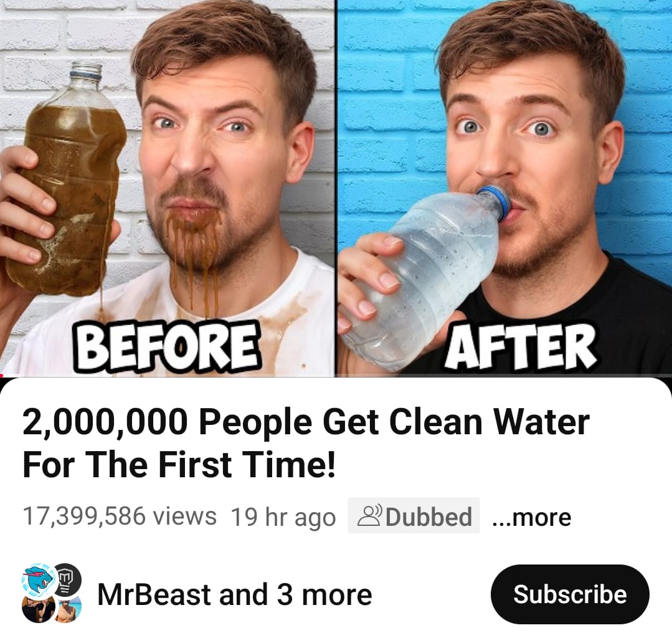Tap the collaborator avatar with two people in black
672x643 pixels.
38,608
